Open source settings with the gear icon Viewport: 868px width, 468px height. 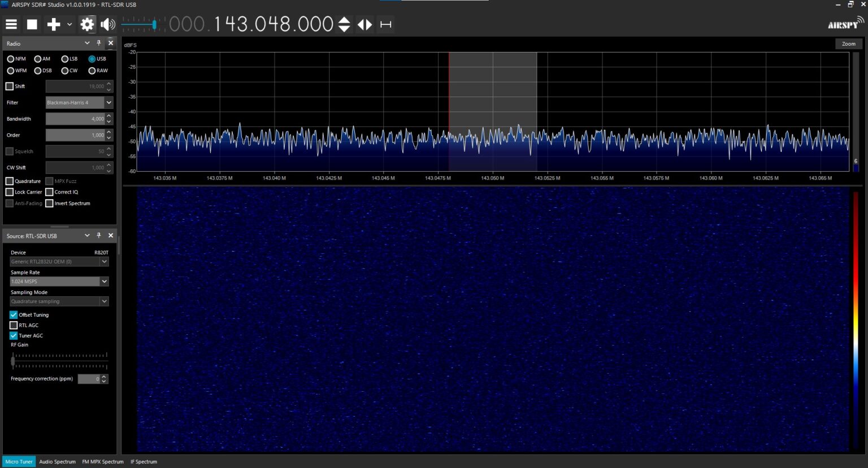point(87,24)
